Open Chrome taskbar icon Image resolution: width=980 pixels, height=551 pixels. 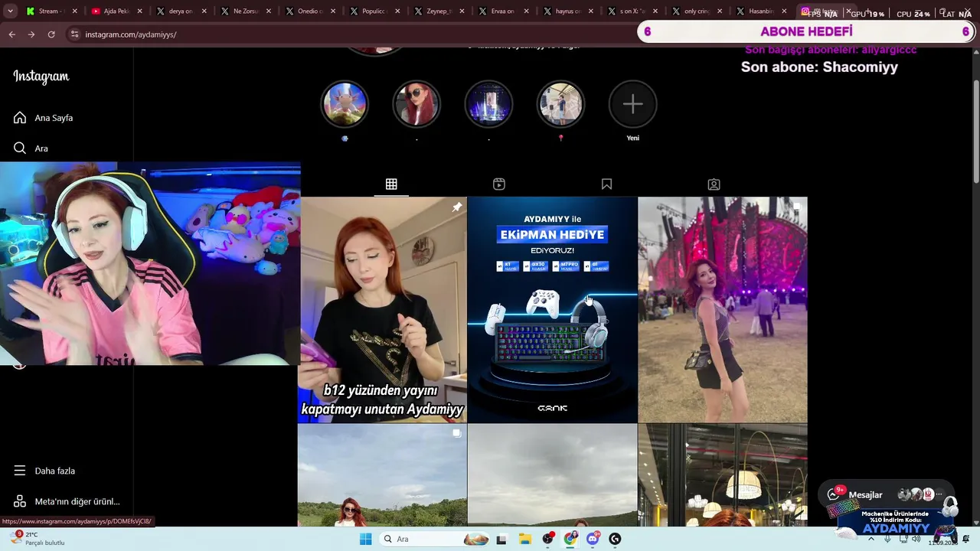[570, 539]
